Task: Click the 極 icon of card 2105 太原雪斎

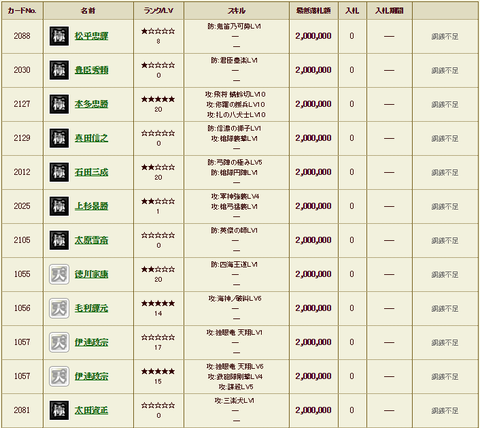Action: pos(59,240)
